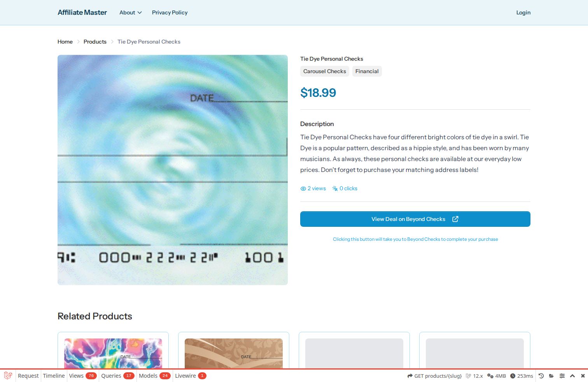The height and width of the screenshot is (382, 588).
Task: Click the Login link
Action: (x=523, y=12)
